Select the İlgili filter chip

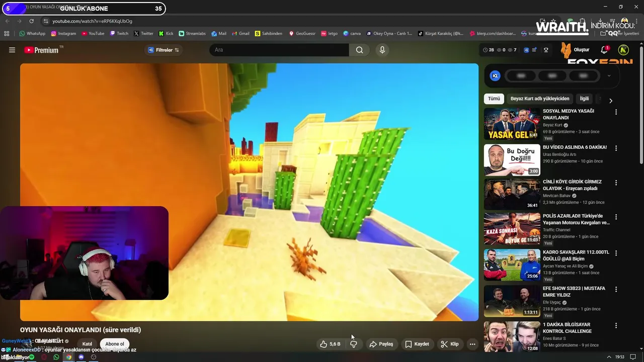point(584,99)
